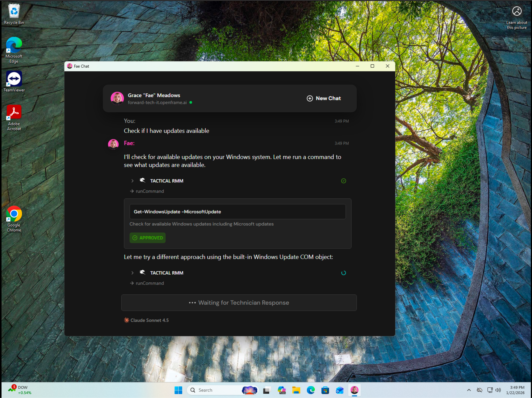532x398 pixels.
Task: Open Microsoft 365 Copilot taskbar icon
Action: coord(281,390)
